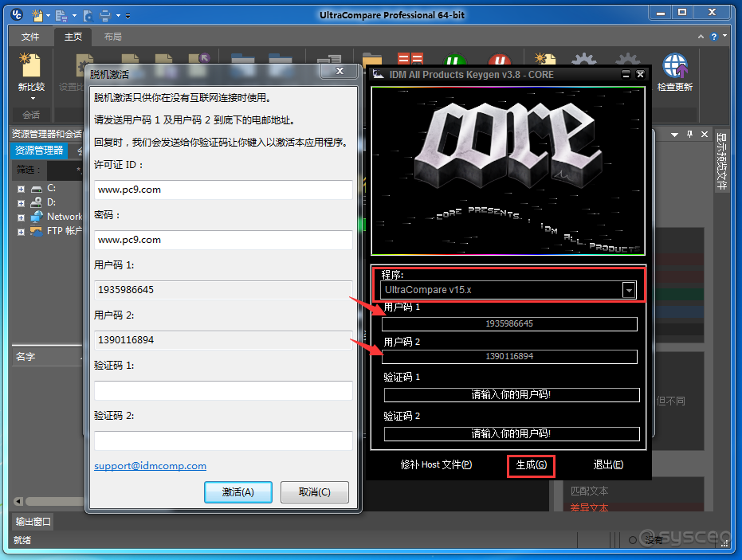
Task: Click the red columns compare ribbon icon
Action: click(410, 59)
